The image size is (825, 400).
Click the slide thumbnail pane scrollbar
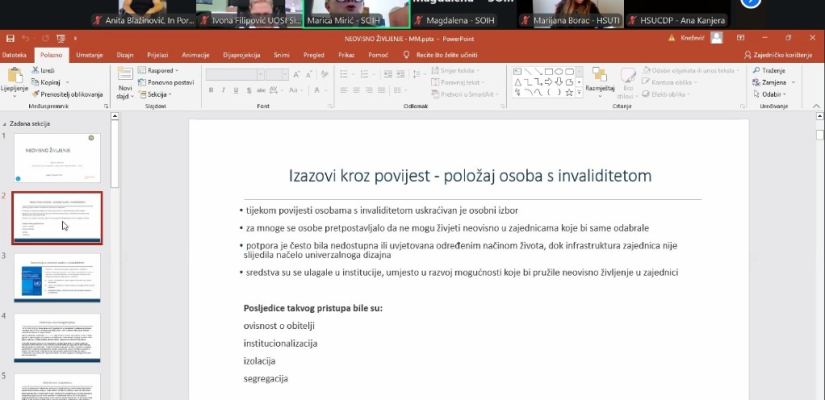(x=115, y=154)
